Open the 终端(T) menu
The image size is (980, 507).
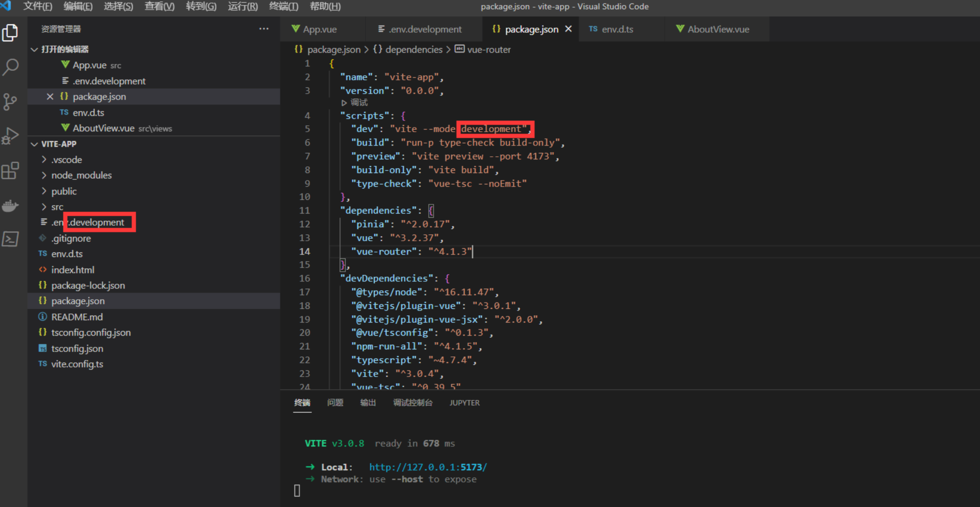click(284, 6)
